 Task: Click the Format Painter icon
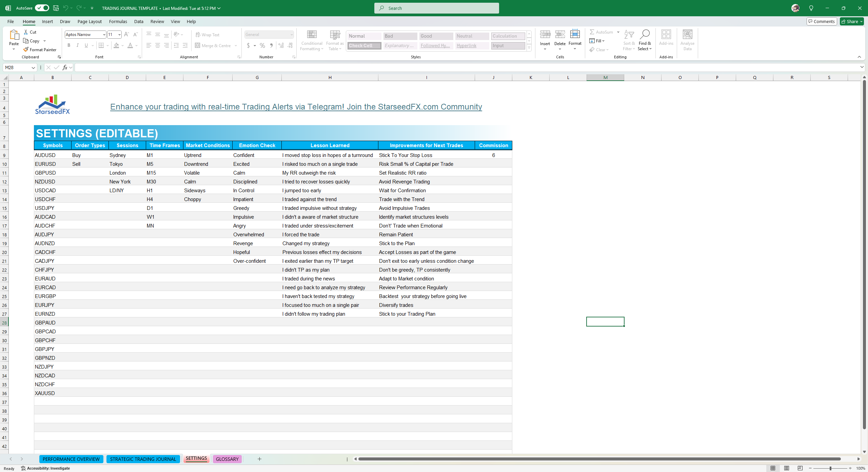[x=26, y=50]
